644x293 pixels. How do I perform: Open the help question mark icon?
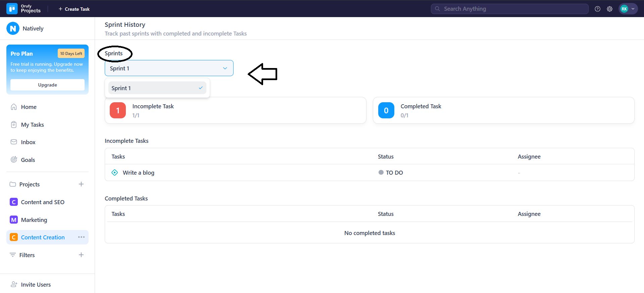pos(597,9)
